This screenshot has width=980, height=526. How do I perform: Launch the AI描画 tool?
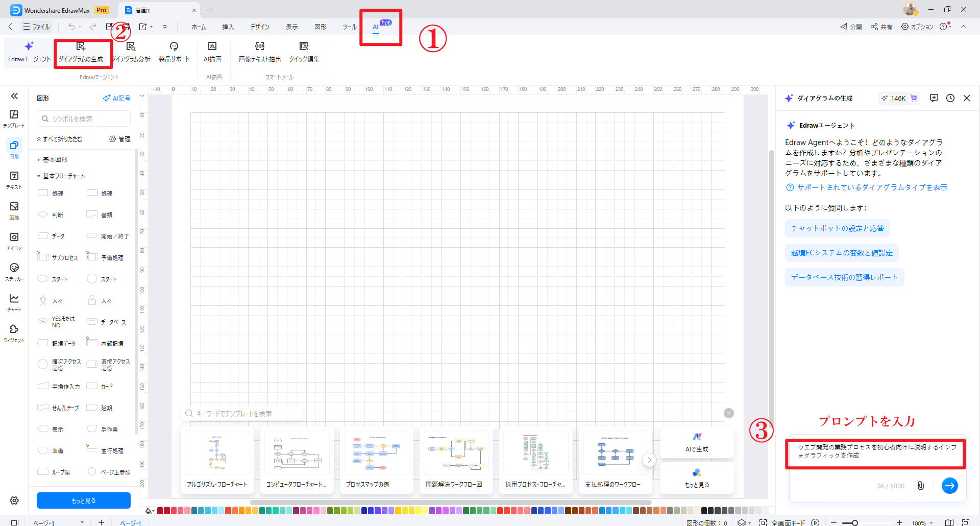point(212,51)
